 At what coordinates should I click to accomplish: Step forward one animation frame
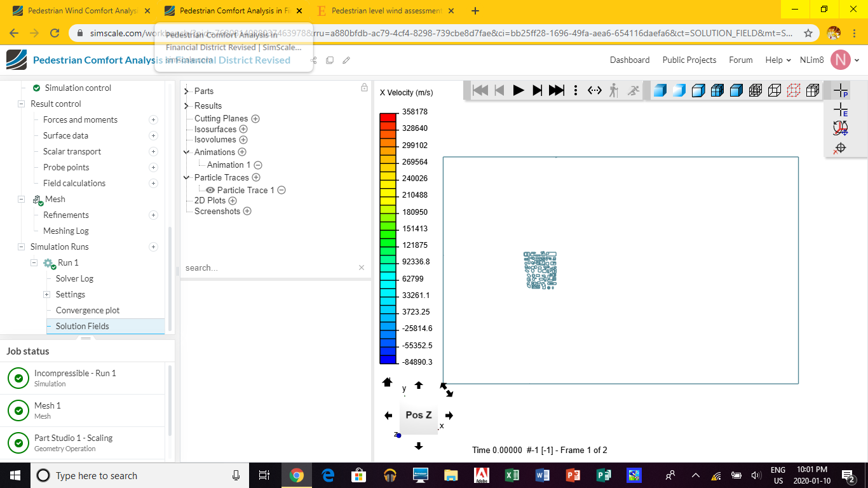click(538, 90)
